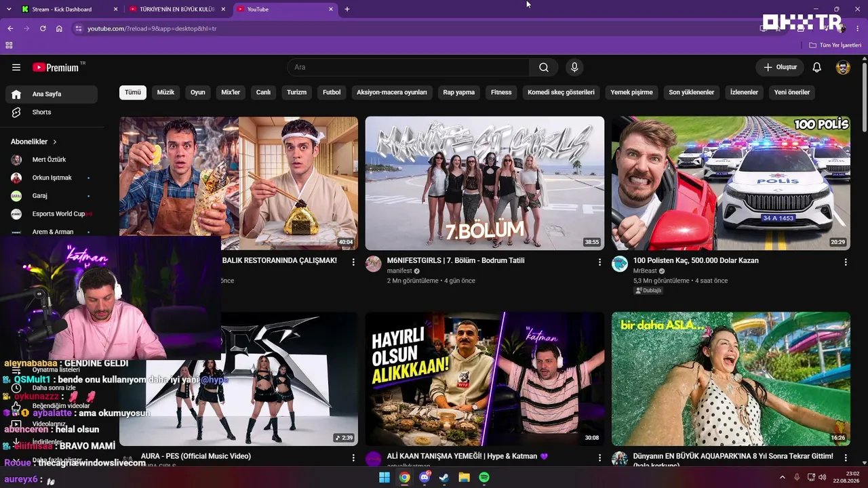The height and width of the screenshot is (488, 868).
Task: Open Discord from the taskbar
Action: point(425,478)
